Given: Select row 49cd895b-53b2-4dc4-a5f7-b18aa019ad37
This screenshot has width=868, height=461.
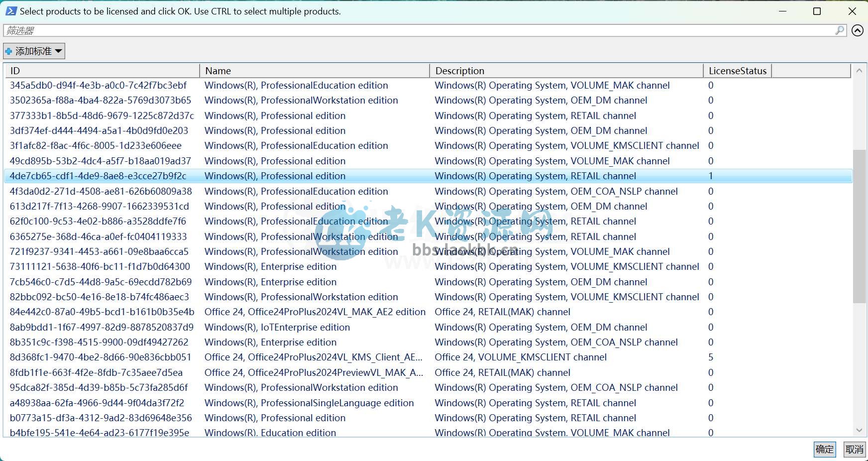Looking at the screenshot, I should pos(428,161).
